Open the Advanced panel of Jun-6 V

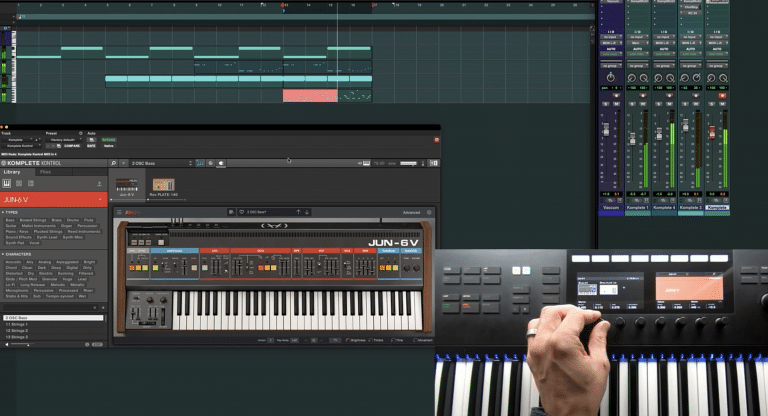point(411,213)
